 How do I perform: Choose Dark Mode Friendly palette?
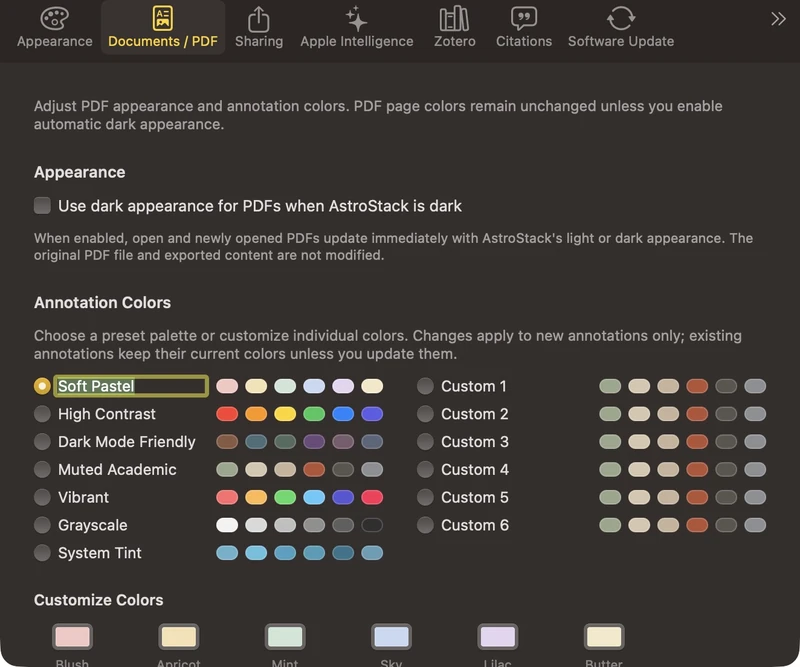click(42, 441)
